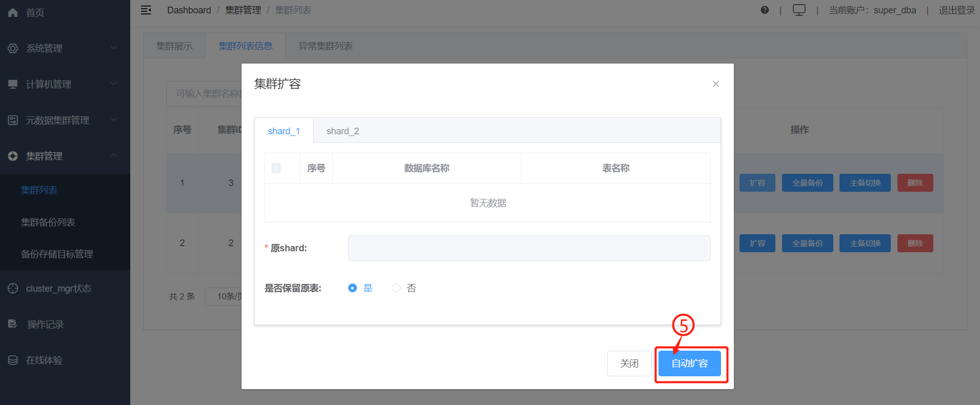Select 否 radio for 是否保留原表
Screen dimensions: 980x405
pyautogui.click(x=396, y=288)
